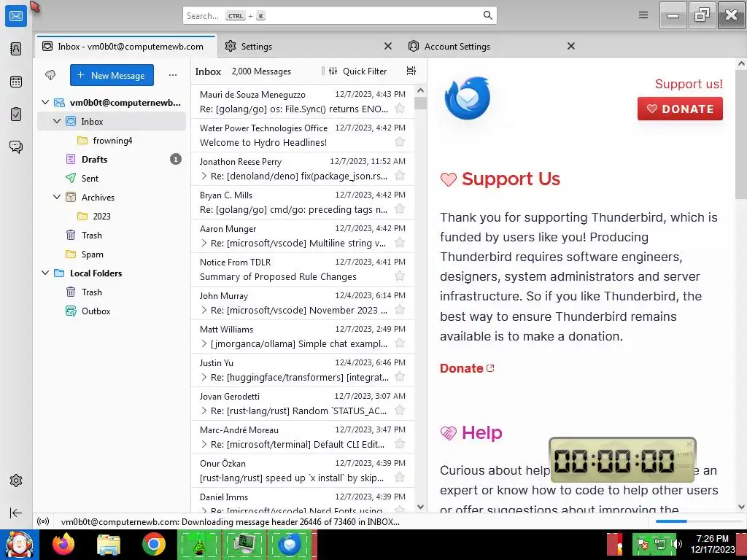This screenshot has height=560, width=747.
Task: Expand the John Murray November 2023 thread
Action: pyautogui.click(x=204, y=310)
